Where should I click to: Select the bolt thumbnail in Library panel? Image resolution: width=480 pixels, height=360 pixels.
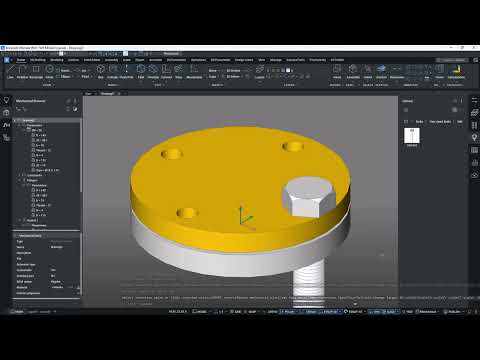pyautogui.click(x=412, y=135)
